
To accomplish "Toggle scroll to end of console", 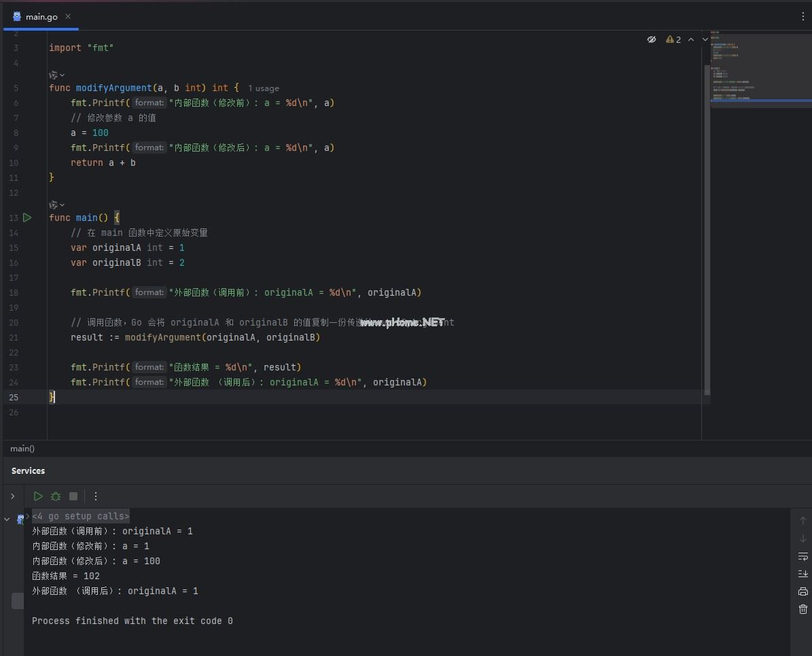I will (802, 574).
